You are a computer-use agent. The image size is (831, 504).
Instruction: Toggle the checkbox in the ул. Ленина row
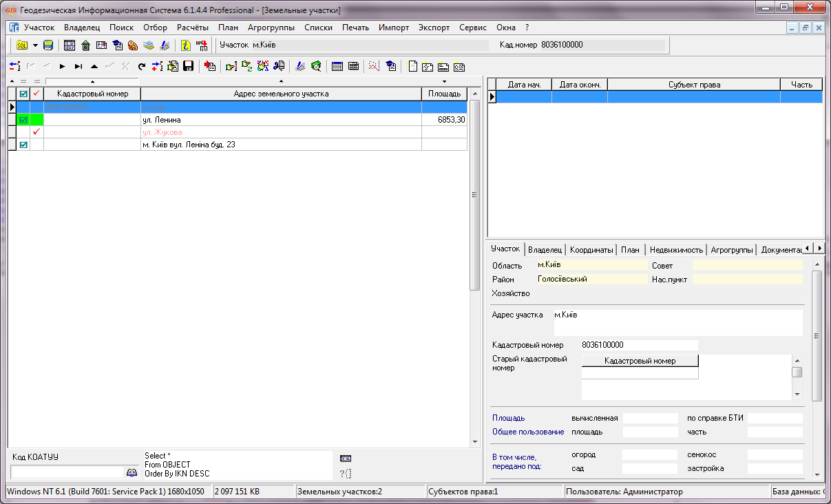point(23,120)
